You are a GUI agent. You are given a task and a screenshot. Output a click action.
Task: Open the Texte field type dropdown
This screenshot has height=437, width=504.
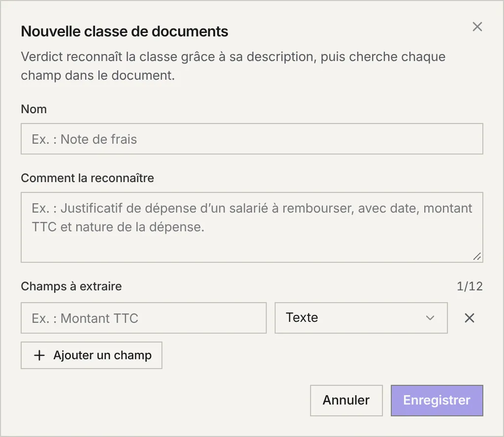[361, 318]
